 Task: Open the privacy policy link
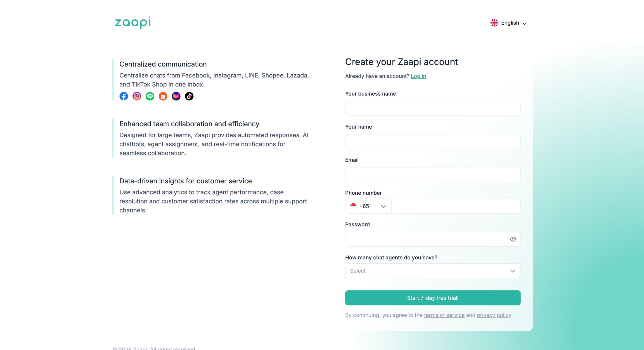point(494,315)
